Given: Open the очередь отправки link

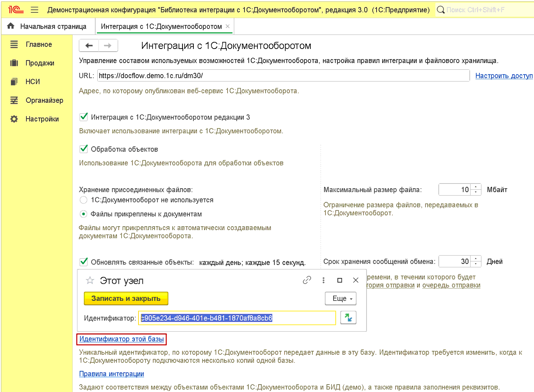Looking at the screenshot, I should (x=451, y=285).
